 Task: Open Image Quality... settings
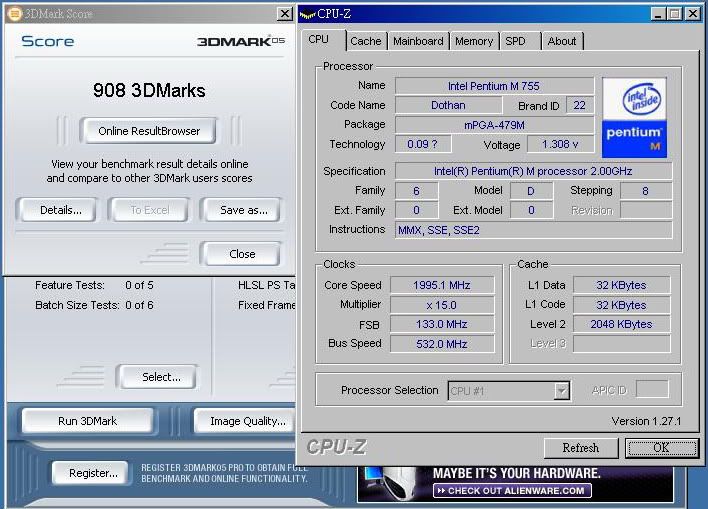(x=247, y=421)
